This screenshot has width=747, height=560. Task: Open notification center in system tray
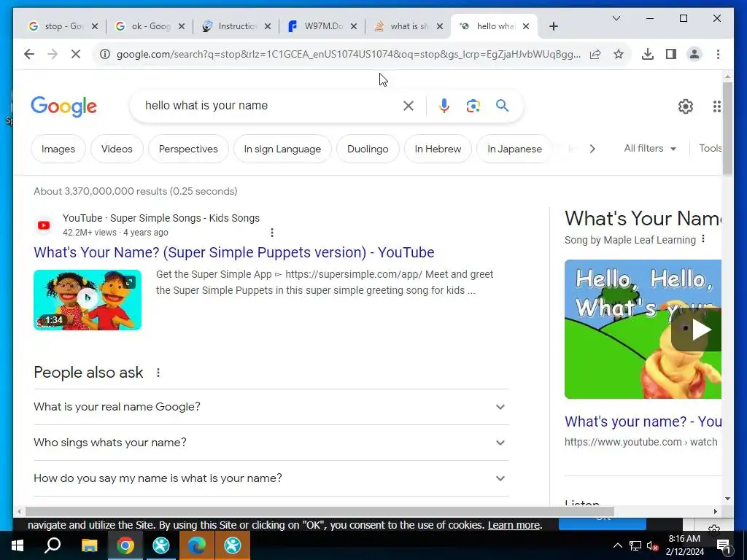724,545
